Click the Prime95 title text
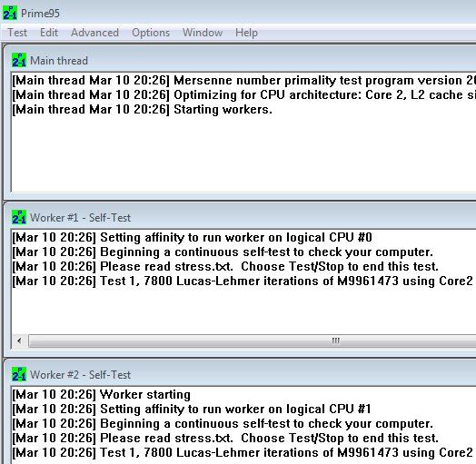 [x=40, y=14]
